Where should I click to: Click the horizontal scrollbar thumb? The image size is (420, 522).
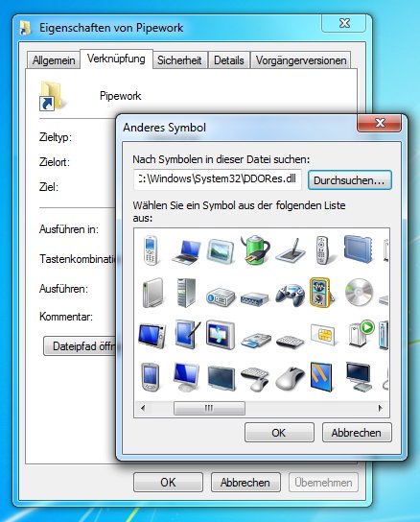tap(209, 408)
